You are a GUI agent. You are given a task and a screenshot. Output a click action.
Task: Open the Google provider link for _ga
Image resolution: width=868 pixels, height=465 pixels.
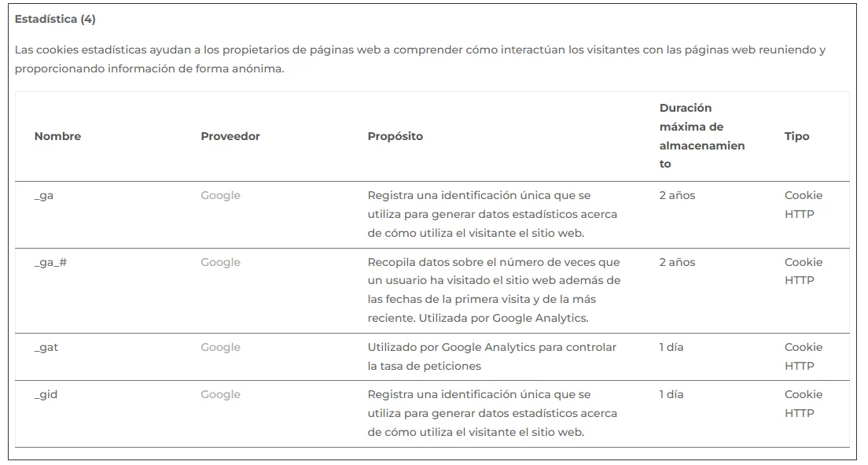(220, 195)
